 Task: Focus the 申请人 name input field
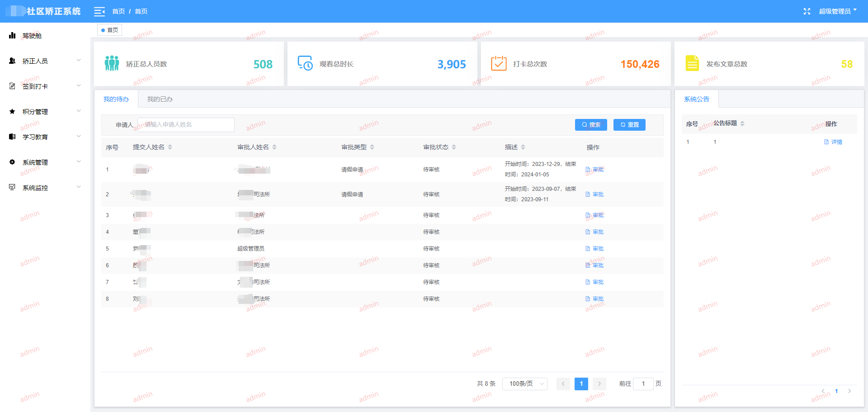(x=186, y=125)
